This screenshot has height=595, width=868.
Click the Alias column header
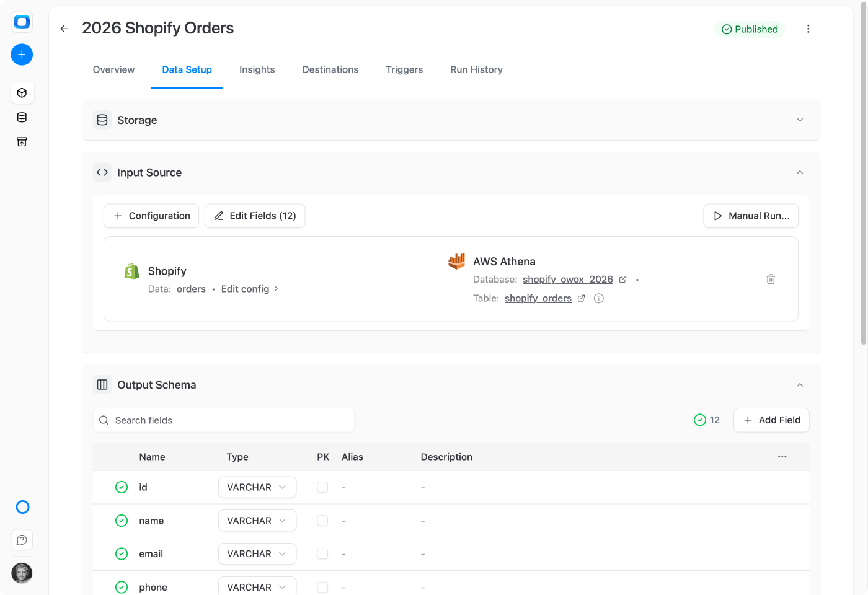pyautogui.click(x=352, y=457)
